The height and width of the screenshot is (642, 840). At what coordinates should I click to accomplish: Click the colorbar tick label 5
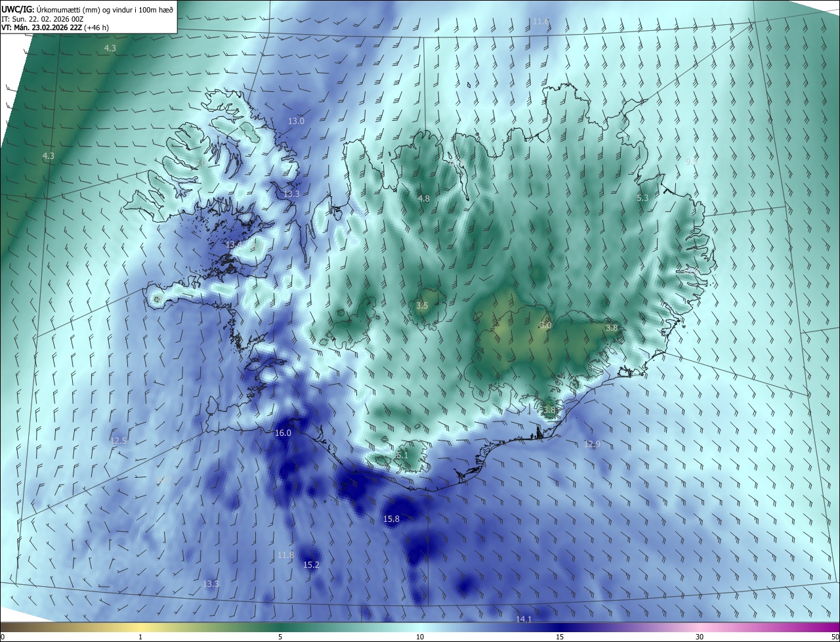tap(280, 637)
